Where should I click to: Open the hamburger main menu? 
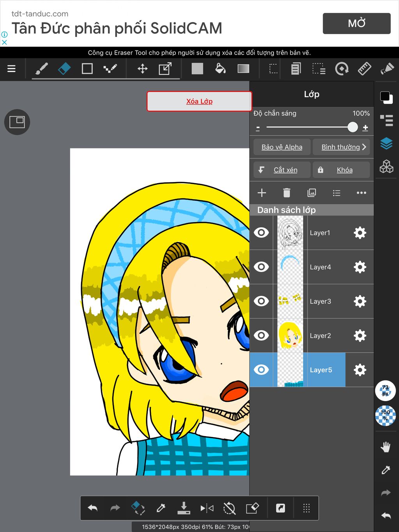[12, 69]
